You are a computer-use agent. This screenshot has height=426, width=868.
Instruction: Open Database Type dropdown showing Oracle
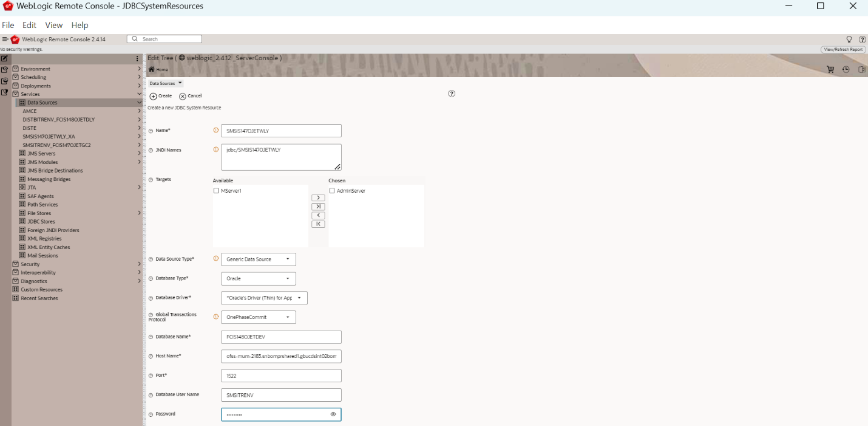[259, 279]
